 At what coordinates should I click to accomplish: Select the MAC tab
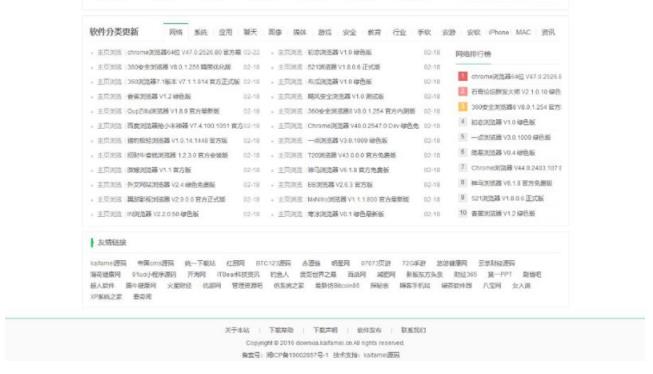[x=523, y=32]
